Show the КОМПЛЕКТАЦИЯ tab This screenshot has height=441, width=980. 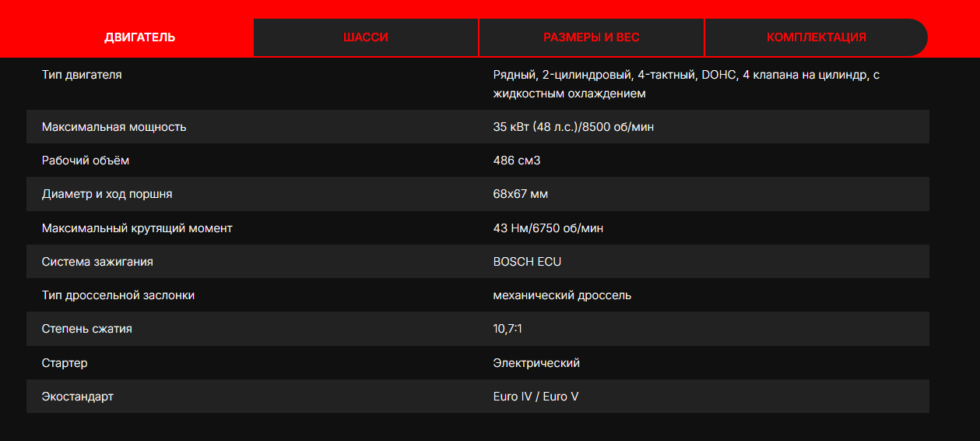pyautogui.click(x=816, y=37)
